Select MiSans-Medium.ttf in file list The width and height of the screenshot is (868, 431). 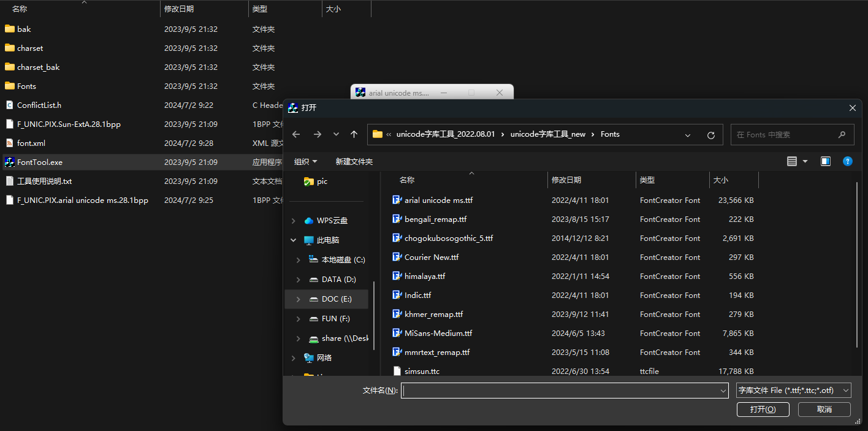point(438,334)
